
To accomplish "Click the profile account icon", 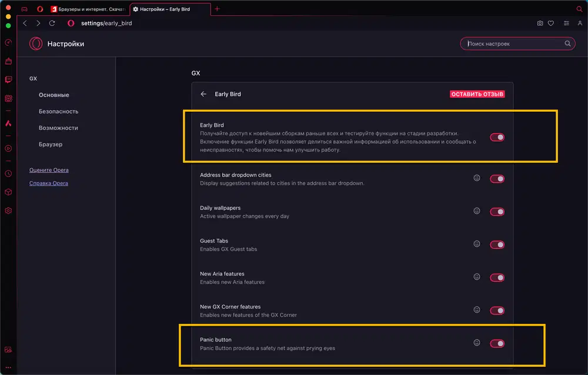I will (580, 24).
